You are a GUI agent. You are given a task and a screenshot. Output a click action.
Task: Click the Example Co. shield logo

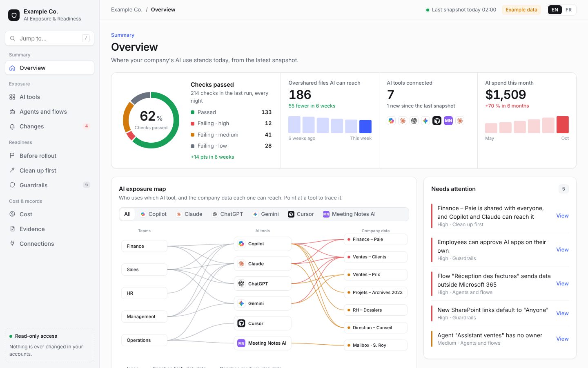click(14, 15)
